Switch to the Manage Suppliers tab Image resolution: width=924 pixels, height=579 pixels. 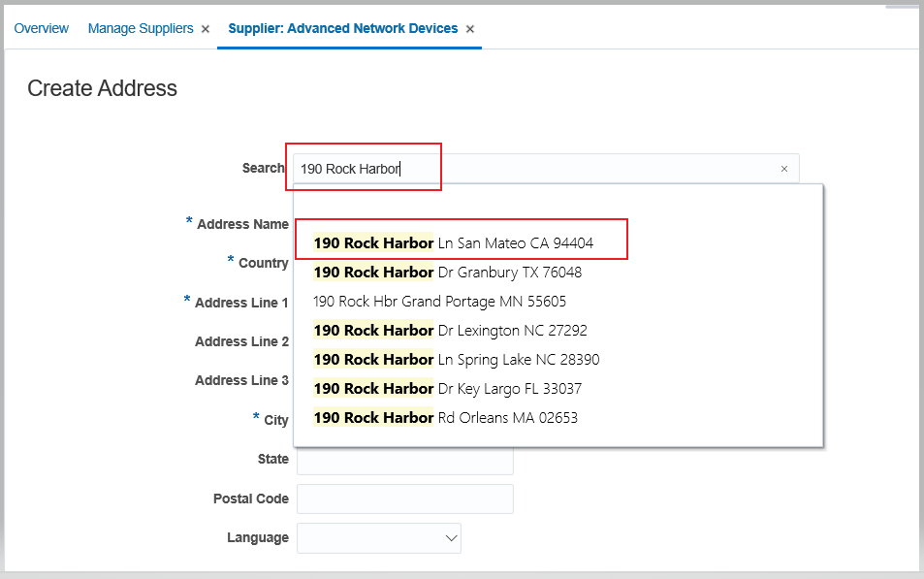tap(141, 28)
